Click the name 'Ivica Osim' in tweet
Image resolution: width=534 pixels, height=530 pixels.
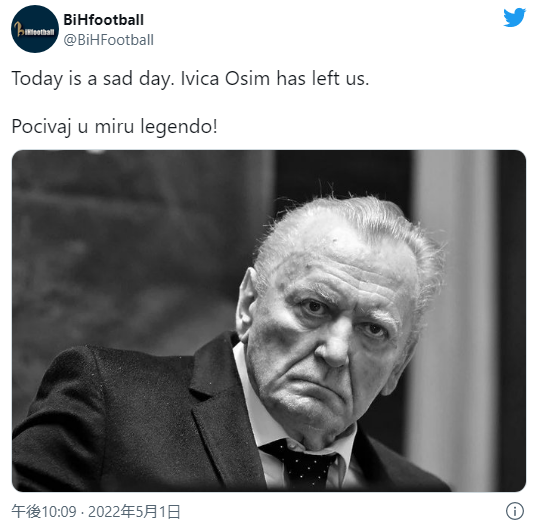click(x=225, y=79)
